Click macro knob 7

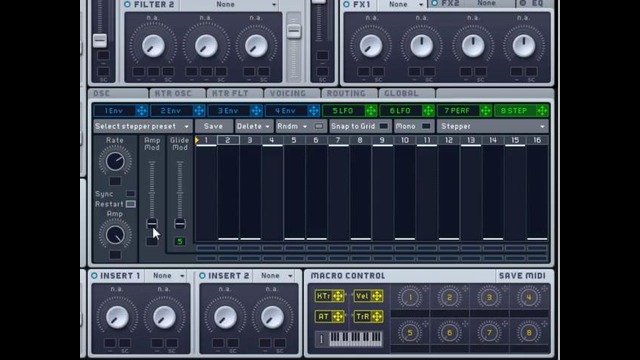pyautogui.click(x=489, y=333)
